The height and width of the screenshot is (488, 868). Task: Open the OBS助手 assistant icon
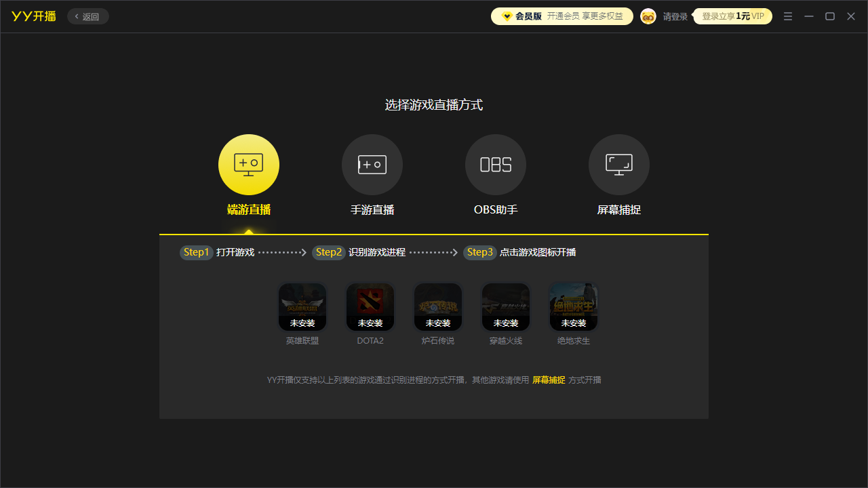(496, 165)
